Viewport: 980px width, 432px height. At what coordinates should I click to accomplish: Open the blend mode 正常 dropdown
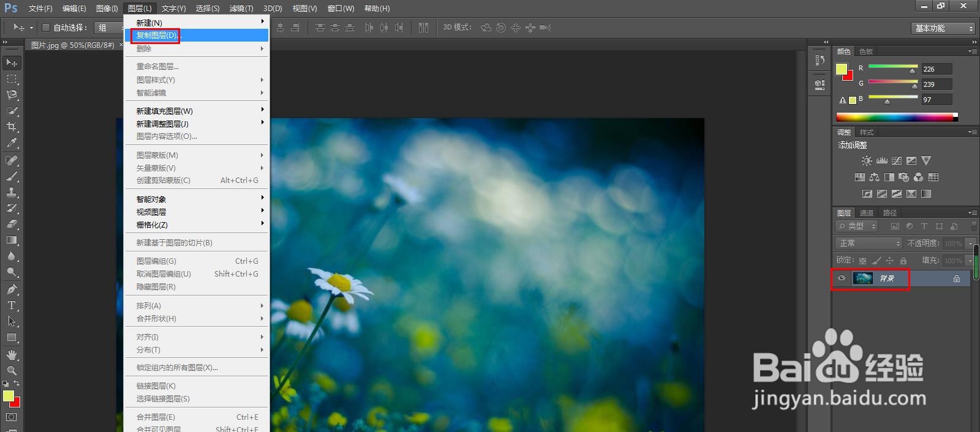pos(870,244)
